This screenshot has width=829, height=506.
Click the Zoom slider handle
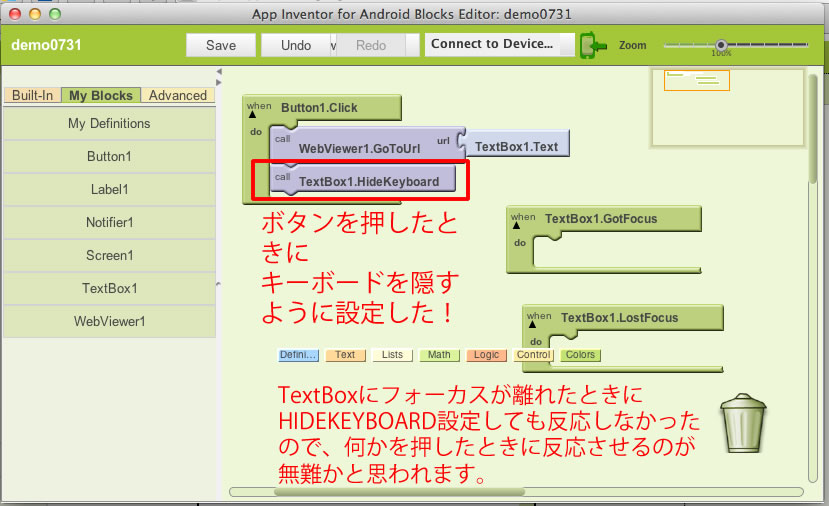(721, 45)
